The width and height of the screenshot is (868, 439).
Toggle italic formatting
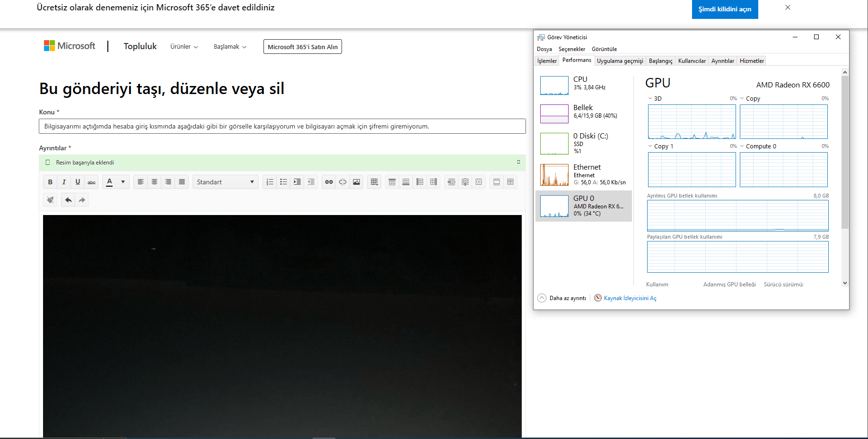click(64, 182)
